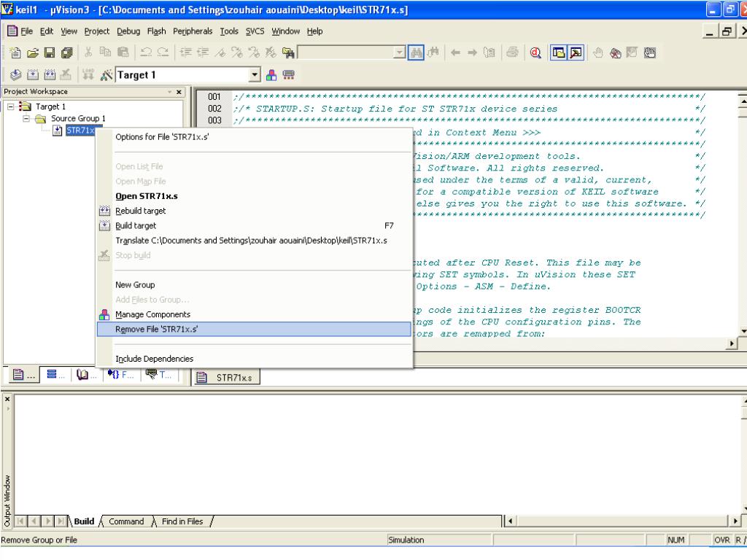Click the find in files icon
The width and height of the screenshot is (747, 560).
(287, 52)
